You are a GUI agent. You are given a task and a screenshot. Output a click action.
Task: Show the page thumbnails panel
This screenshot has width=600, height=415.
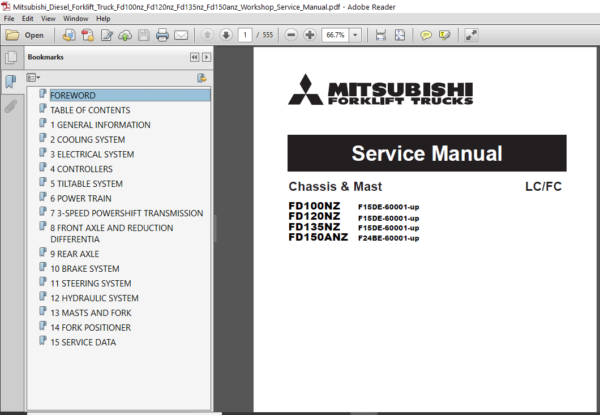(x=11, y=57)
